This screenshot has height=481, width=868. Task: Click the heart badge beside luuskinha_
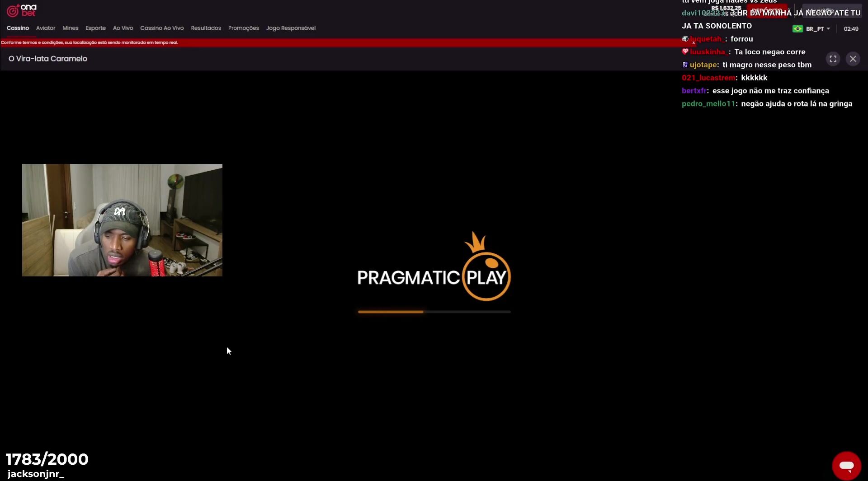685,51
